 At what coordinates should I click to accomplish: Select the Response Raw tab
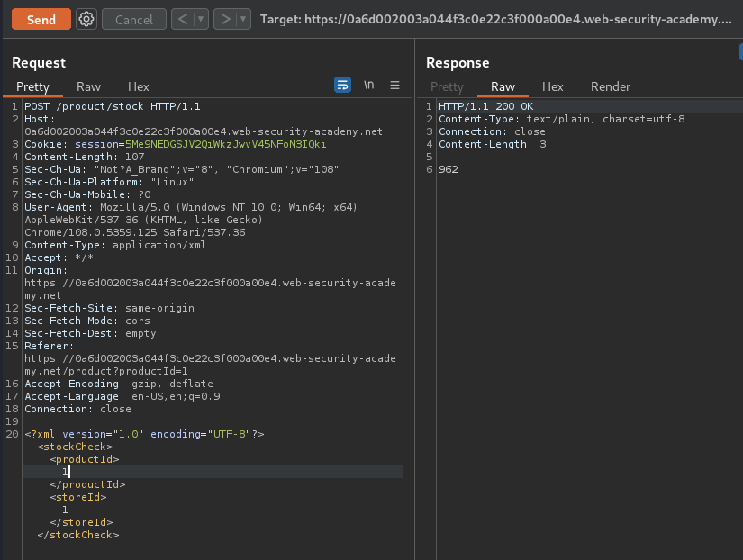(503, 86)
